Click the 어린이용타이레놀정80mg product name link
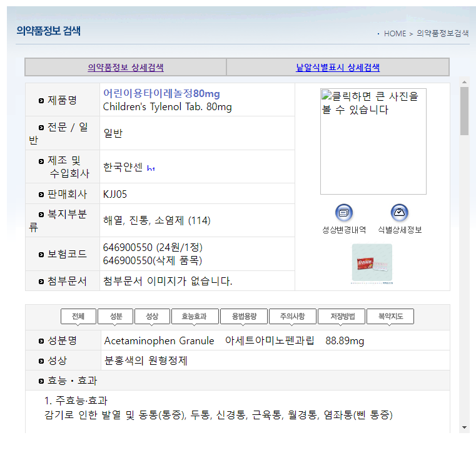Viewport: 476px width, 450px height. click(x=161, y=94)
